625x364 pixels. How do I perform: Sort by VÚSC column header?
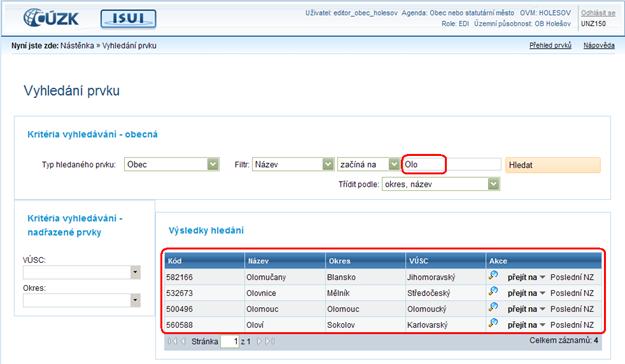point(446,261)
